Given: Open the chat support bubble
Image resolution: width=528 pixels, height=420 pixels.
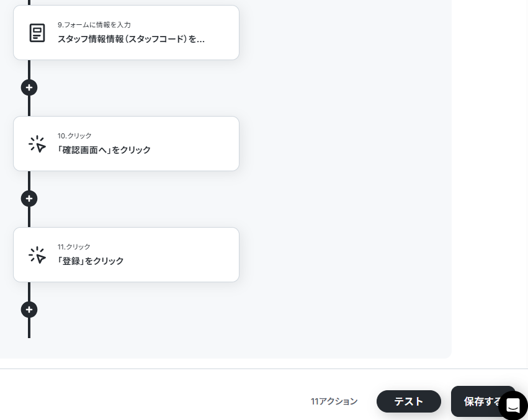Looking at the screenshot, I should click(x=513, y=406).
